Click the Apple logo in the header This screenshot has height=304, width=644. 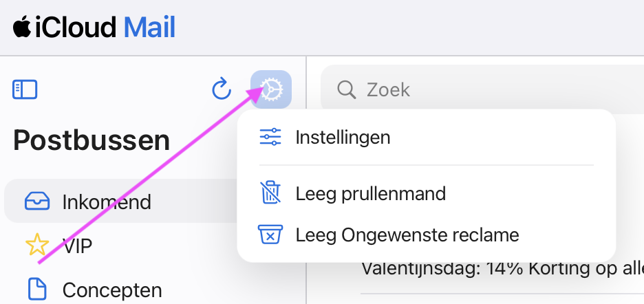click(22, 28)
